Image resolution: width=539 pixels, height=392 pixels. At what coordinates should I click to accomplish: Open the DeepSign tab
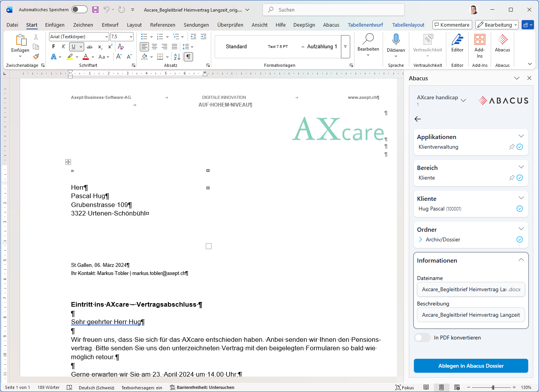(x=304, y=25)
